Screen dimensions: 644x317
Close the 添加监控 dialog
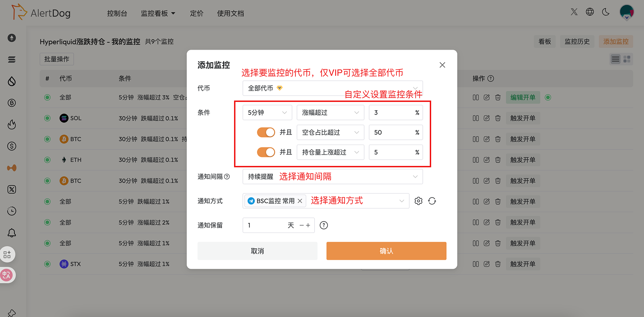[442, 65]
